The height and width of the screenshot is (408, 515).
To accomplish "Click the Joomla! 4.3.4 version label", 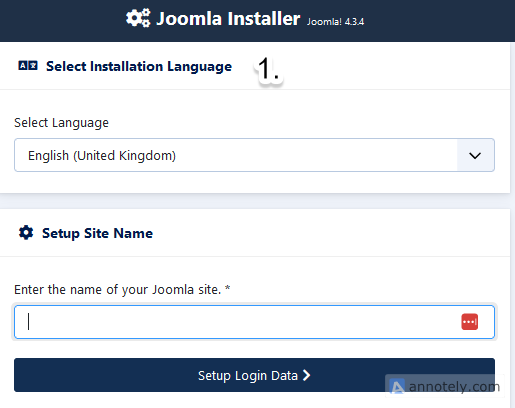I will click(x=335, y=22).
